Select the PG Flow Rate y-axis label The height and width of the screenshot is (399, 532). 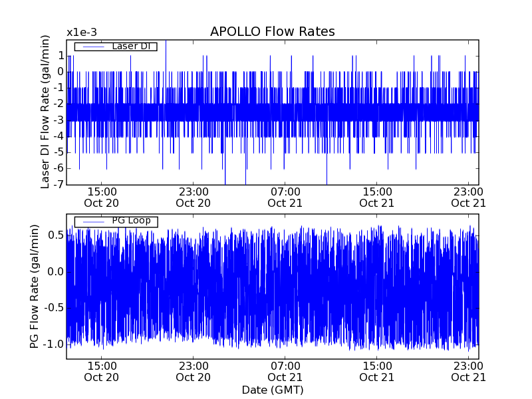(35, 287)
